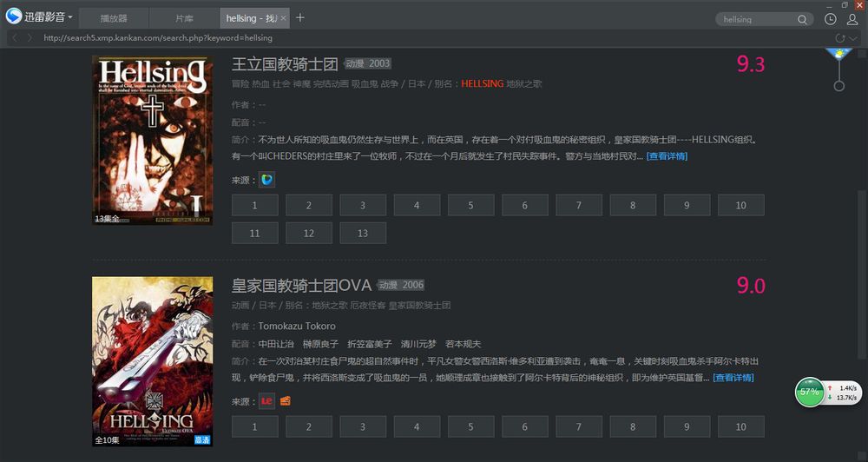Add a new tab with plus button
868x462 pixels.
click(x=300, y=17)
